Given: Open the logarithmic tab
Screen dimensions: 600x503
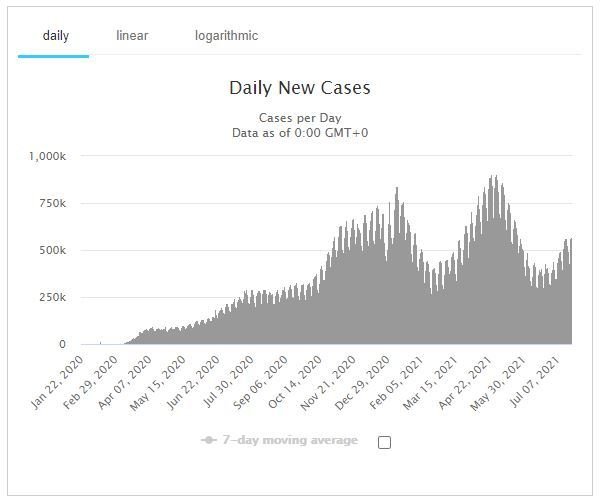Looking at the screenshot, I should (x=226, y=36).
